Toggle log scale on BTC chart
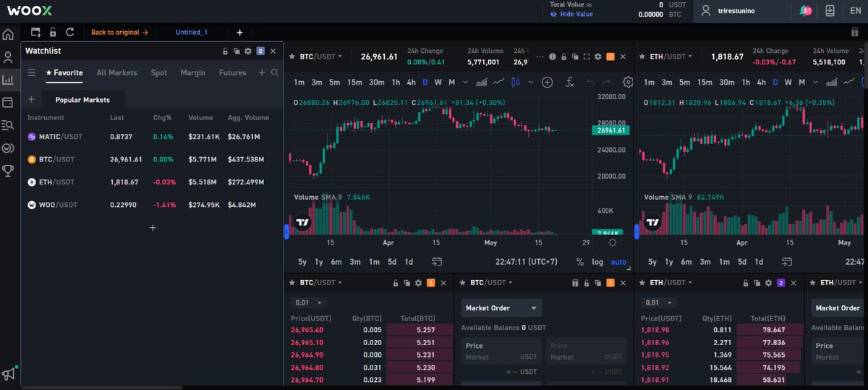868x390 pixels. (597, 262)
